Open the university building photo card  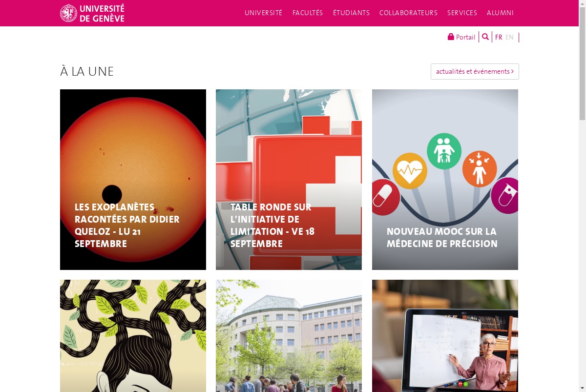[x=289, y=336]
